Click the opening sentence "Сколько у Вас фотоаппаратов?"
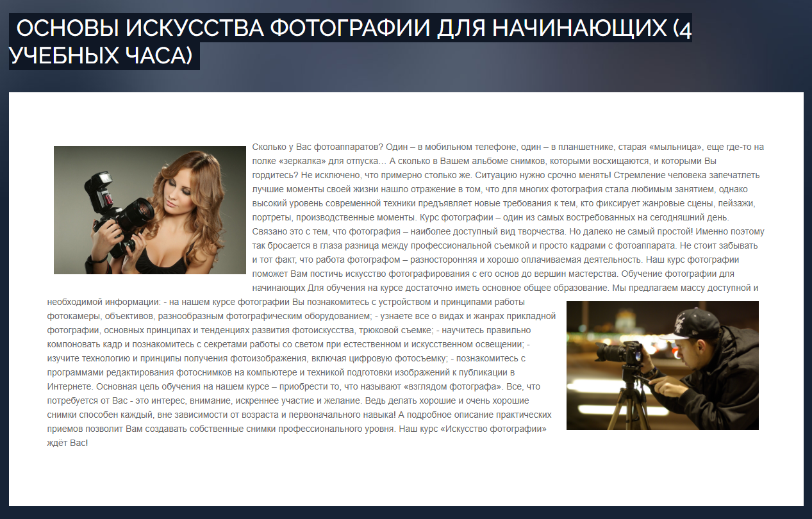 (x=317, y=147)
